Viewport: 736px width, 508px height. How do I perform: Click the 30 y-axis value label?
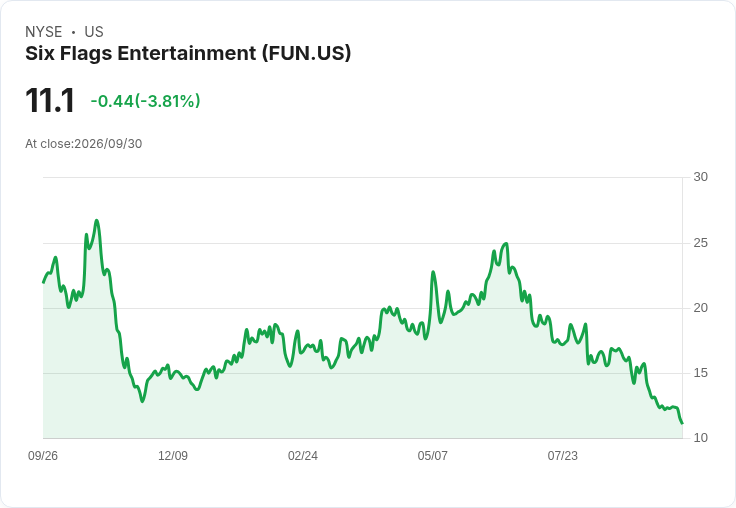[700, 177]
